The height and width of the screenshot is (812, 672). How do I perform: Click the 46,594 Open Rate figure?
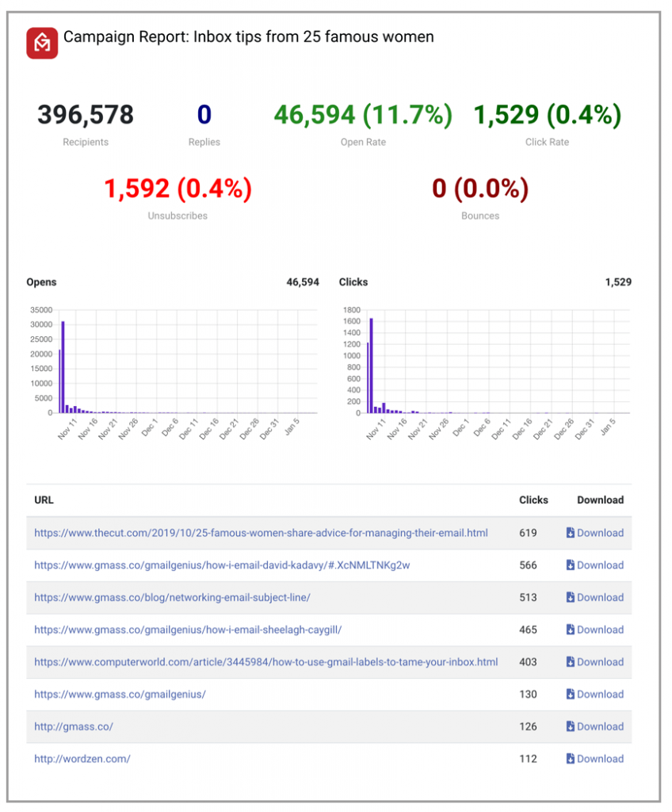click(x=363, y=114)
